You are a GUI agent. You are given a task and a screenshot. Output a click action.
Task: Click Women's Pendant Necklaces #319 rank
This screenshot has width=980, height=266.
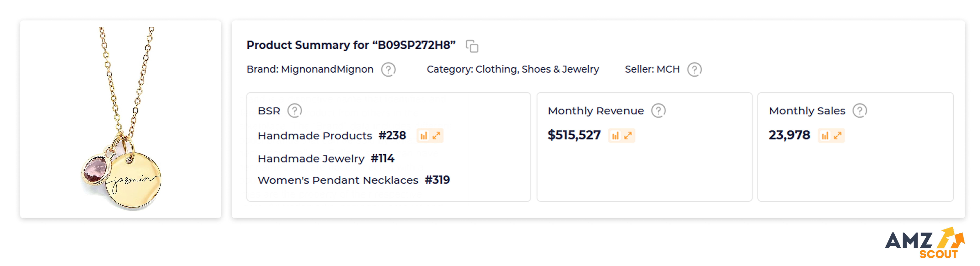click(x=354, y=180)
